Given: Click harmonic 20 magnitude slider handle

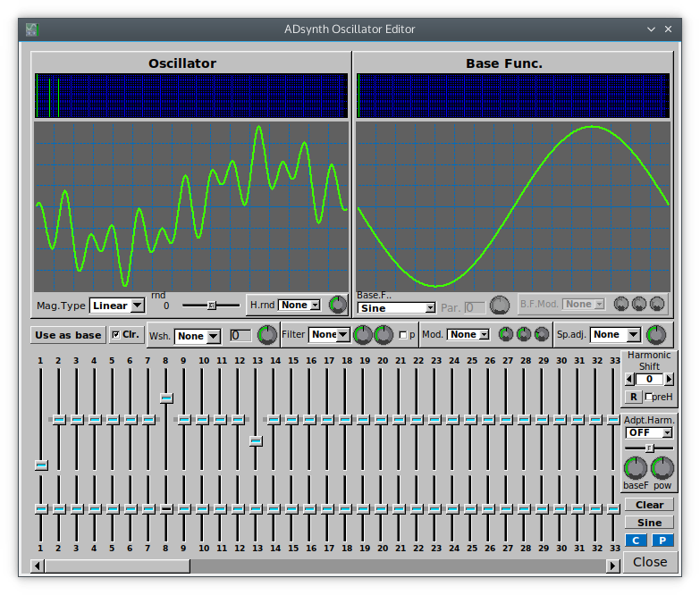Looking at the screenshot, I should click(x=381, y=420).
